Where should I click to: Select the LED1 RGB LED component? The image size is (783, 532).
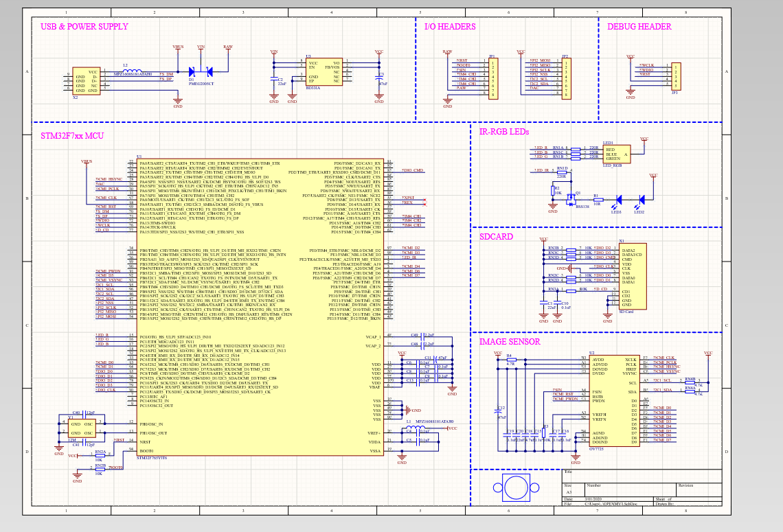(616, 154)
